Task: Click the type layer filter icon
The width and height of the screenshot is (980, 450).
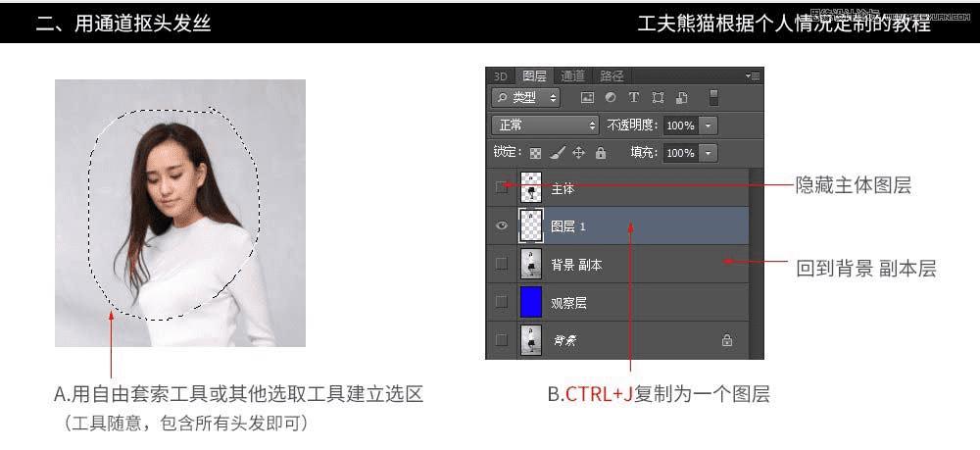Action: [x=634, y=97]
